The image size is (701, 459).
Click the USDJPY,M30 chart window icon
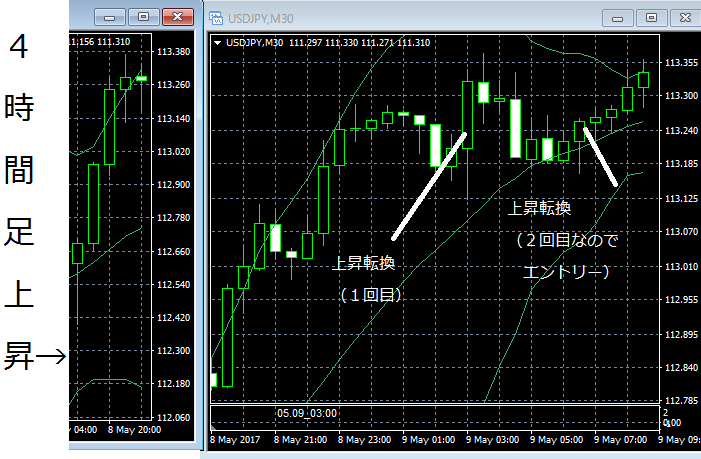pyautogui.click(x=216, y=18)
